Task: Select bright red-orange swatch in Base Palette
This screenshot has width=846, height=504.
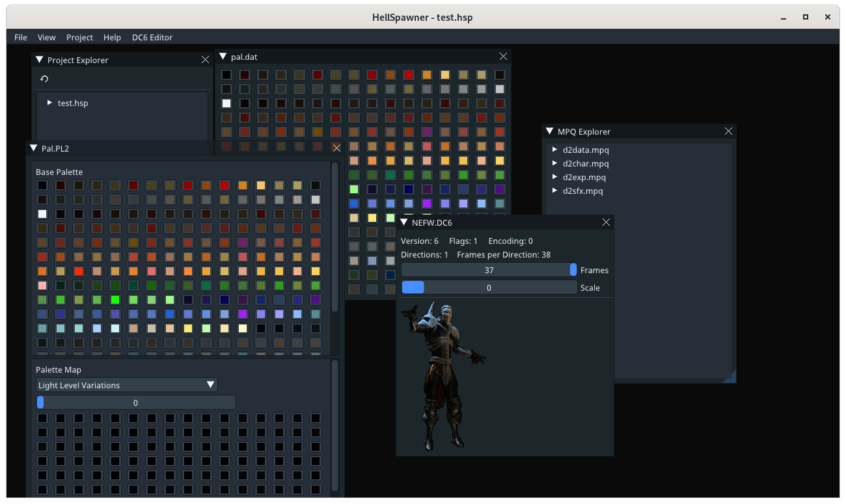Action: 79,271
